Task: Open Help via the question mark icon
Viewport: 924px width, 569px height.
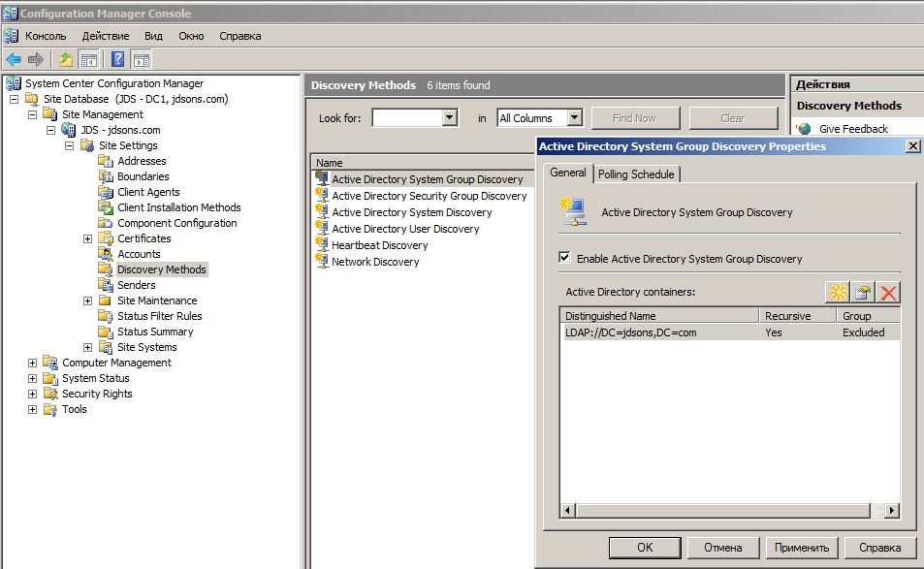Action: (x=118, y=59)
